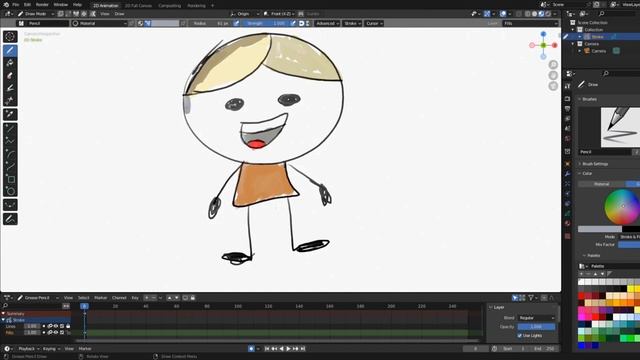
Task: Open the Render properties tab icon
Action: pos(568,99)
